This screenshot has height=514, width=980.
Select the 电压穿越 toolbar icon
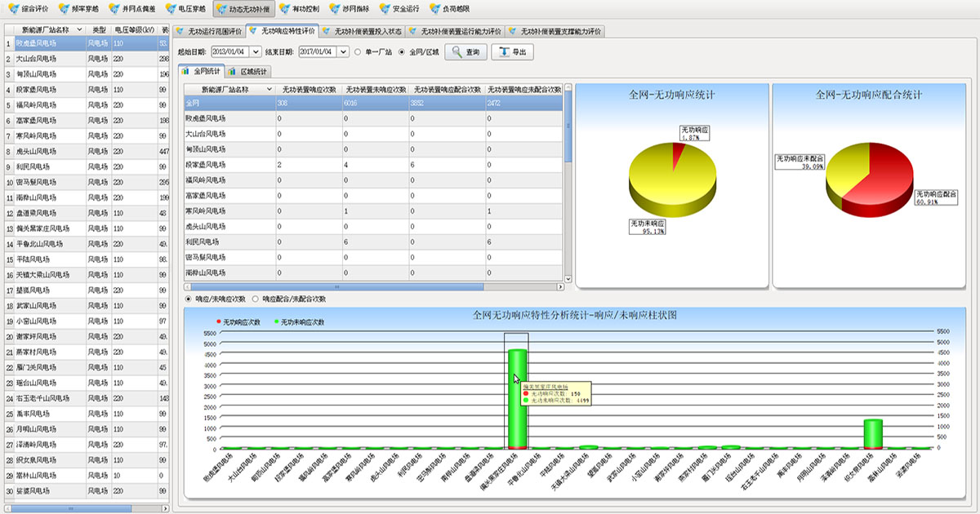[x=171, y=9]
